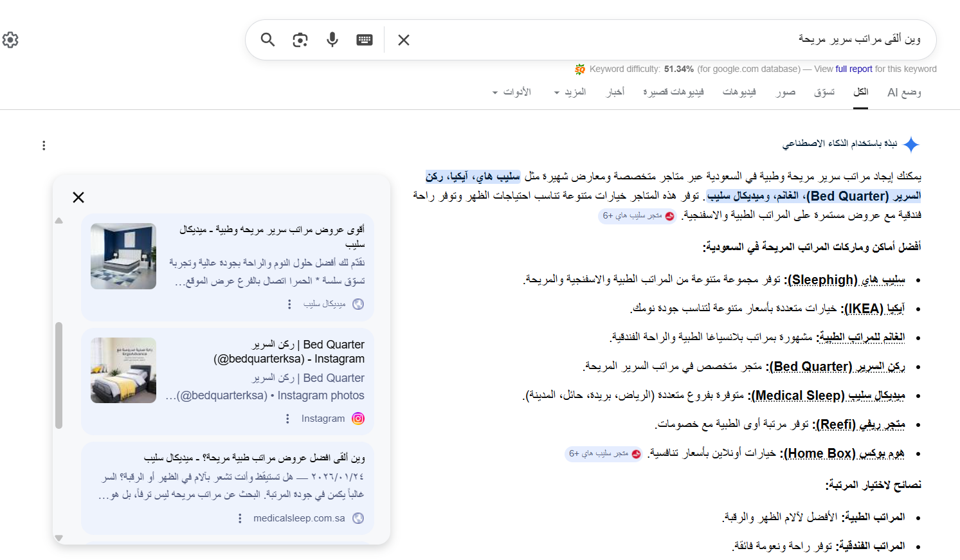
Task: Click the AI overview sparkle icon
Action: point(911,144)
